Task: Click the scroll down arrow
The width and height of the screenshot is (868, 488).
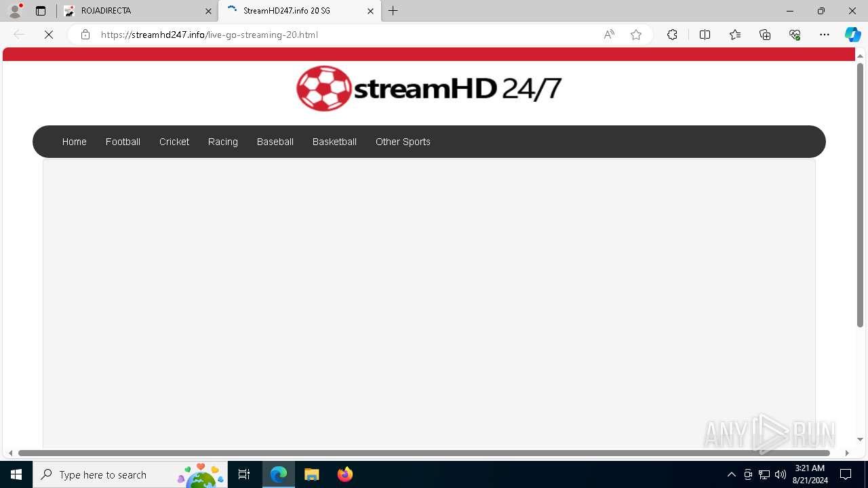Action: (x=860, y=439)
